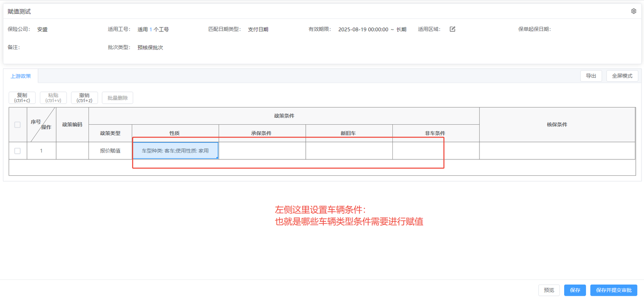Click the 安盛 insurance company value
The width and height of the screenshot is (644, 300).
point(42,30)
